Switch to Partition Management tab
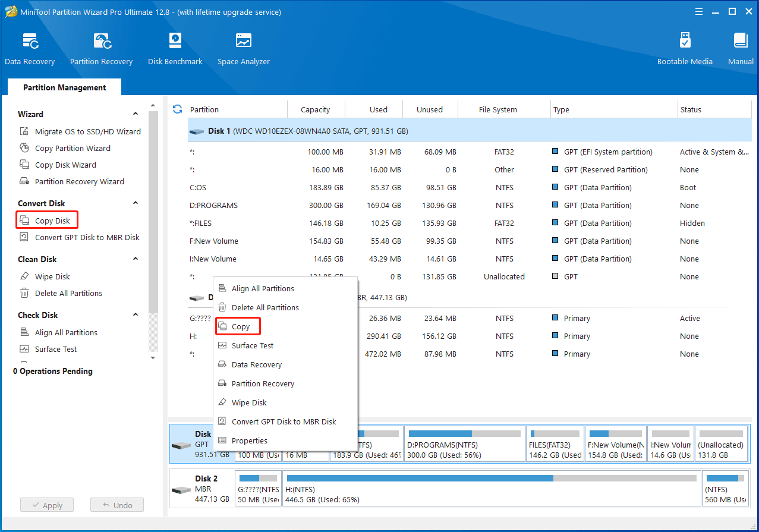Image resolution: width=759 pixels, height=532 pixels. point(65,87)
